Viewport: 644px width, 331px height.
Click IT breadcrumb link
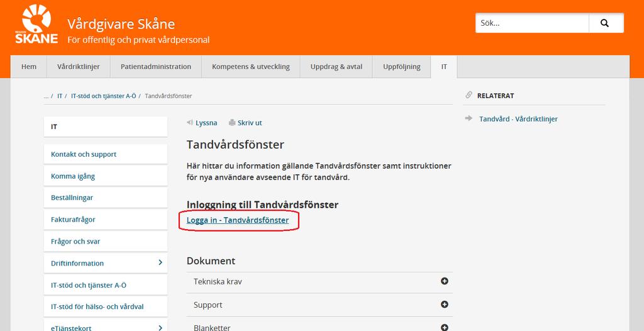pyautogui.click(x=60, y=96)
